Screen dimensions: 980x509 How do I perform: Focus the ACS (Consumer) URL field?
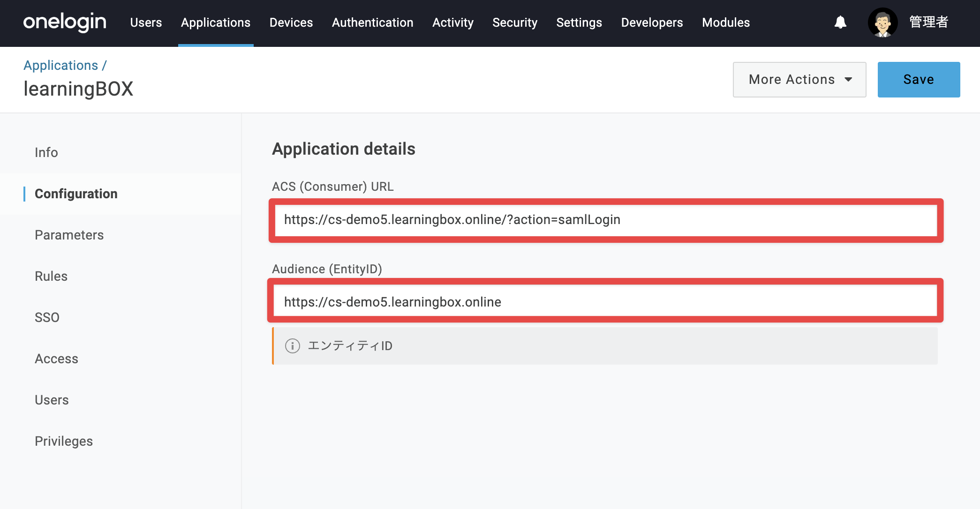tap(606, 220)
